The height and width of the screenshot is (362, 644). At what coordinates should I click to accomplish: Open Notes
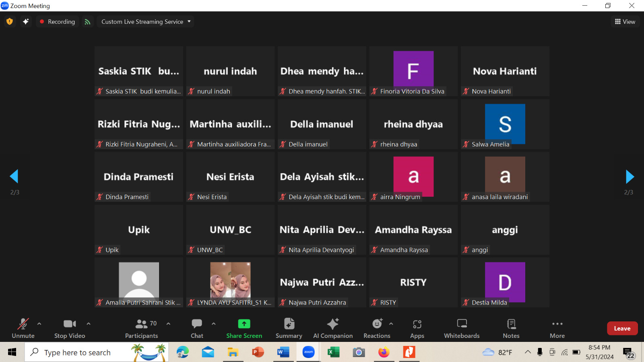[511, 328]
